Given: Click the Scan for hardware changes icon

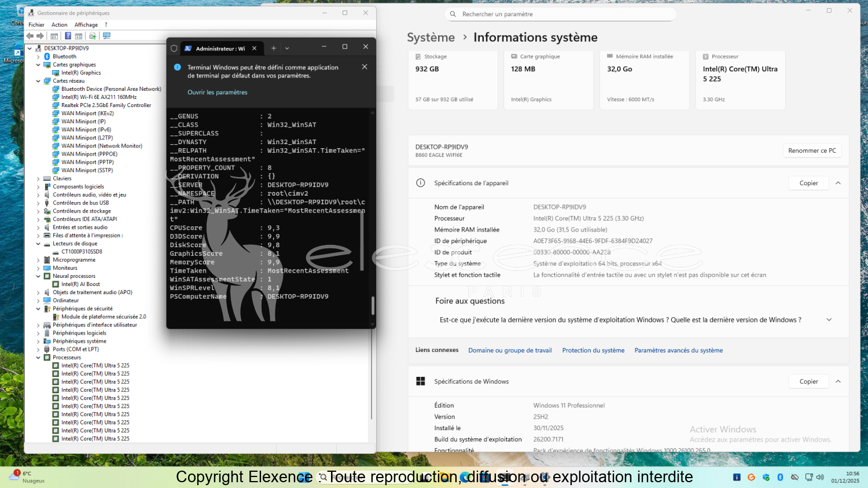Looking at the screenshot, I should [106, 36].
